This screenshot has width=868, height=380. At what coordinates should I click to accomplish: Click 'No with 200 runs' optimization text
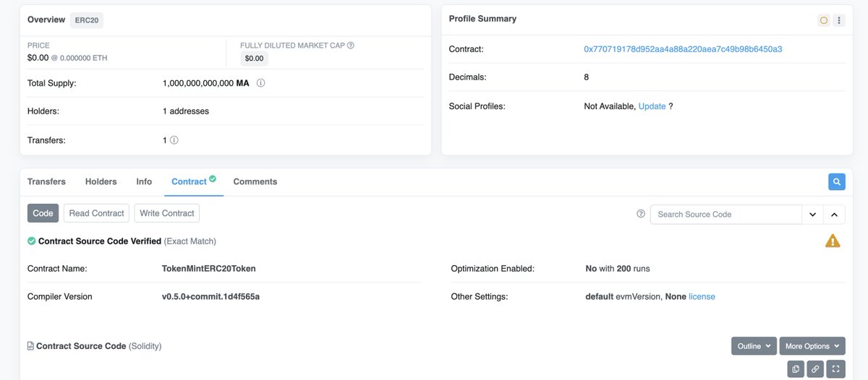click(x=618, y=269)
